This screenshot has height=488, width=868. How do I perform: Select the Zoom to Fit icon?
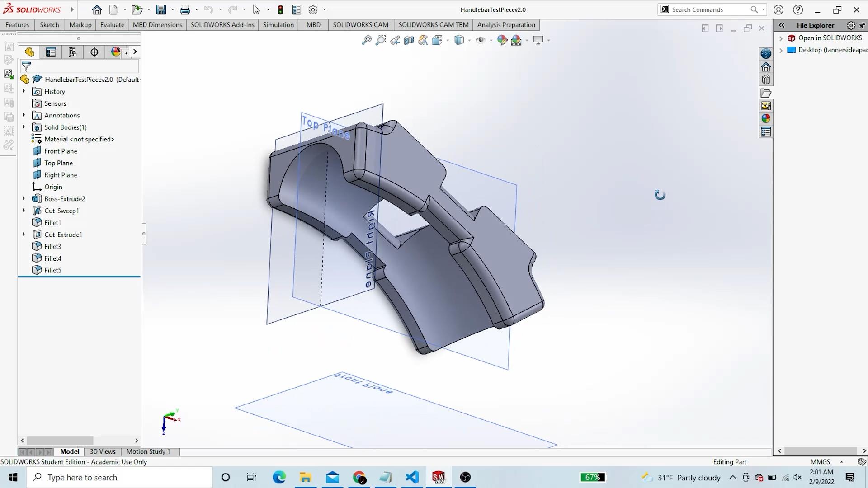(367, 40)
